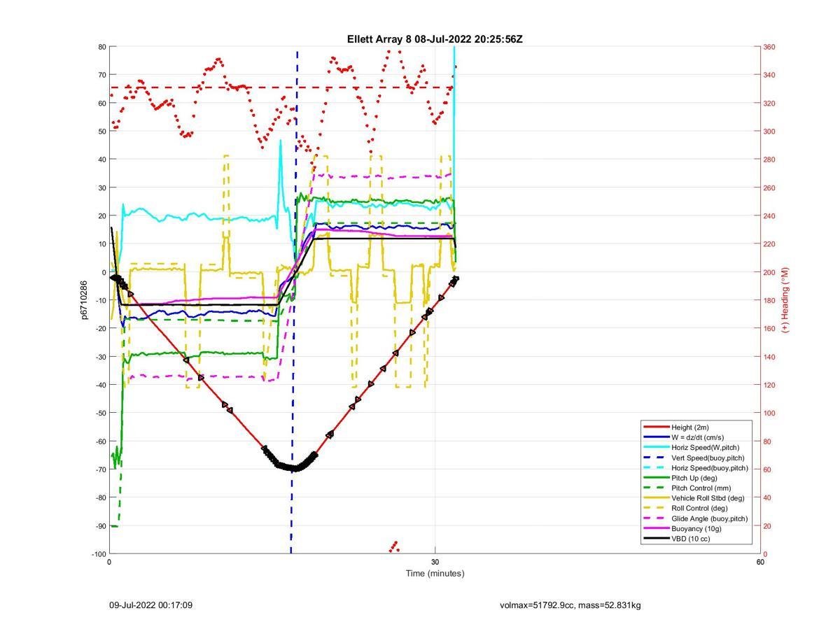Click legend entry "Horiz Speed(W,pitch)"
840x622 pixels.
[706, 448]
